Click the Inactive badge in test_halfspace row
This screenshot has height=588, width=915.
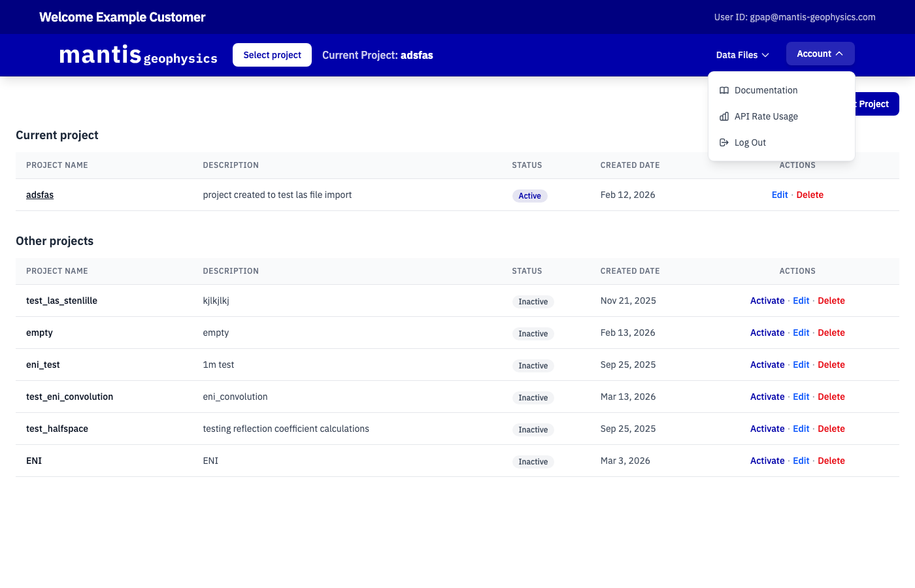[533, 430]
